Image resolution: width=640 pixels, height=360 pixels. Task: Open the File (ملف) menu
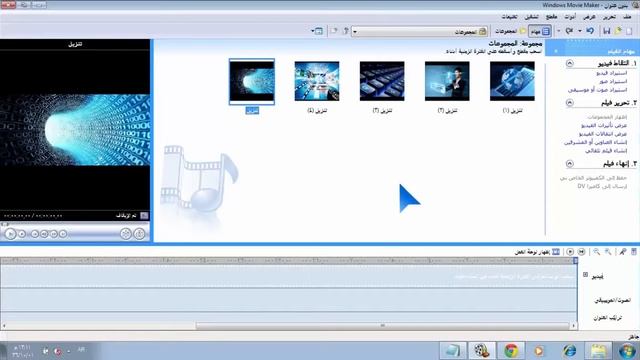pyautogui.click(x=627, y=17)
